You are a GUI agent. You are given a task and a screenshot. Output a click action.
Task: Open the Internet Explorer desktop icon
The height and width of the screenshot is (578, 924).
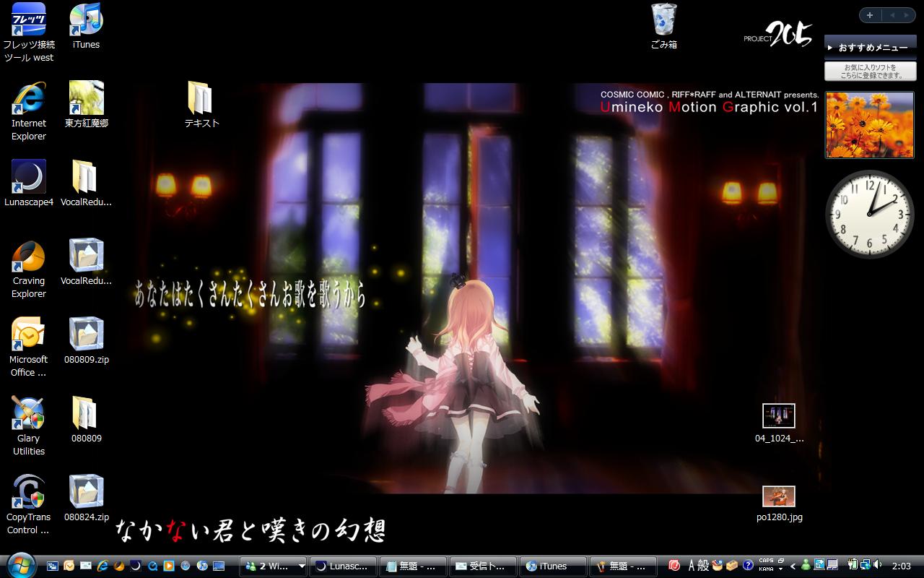[x=29, y=111]
